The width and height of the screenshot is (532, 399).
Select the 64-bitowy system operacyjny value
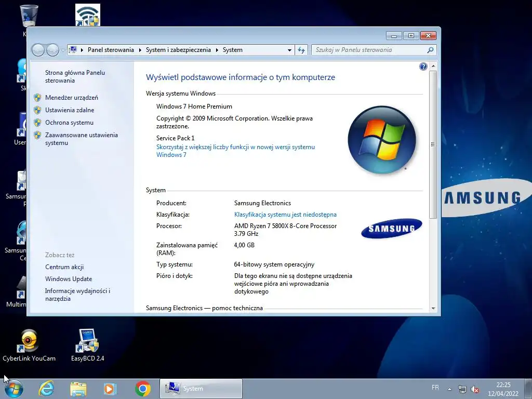click(274, 264)
